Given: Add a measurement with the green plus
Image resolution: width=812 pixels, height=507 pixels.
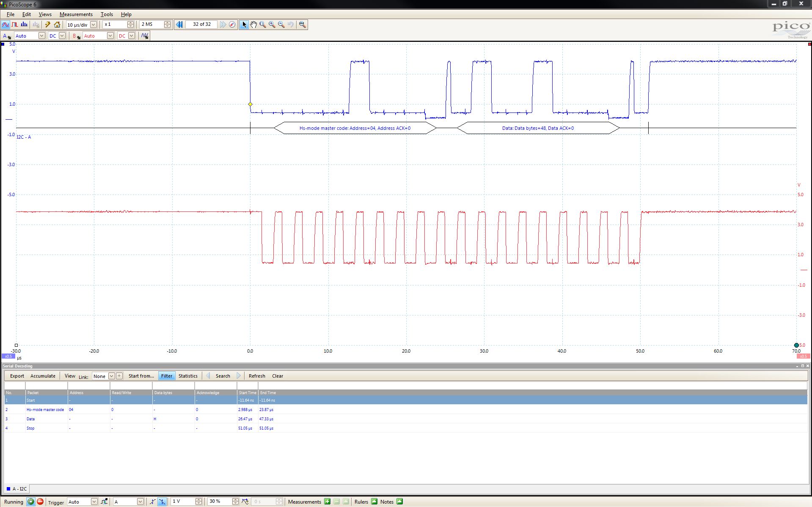Looking at the screenshot, I should pyautogui.click(x=327, y=502).
